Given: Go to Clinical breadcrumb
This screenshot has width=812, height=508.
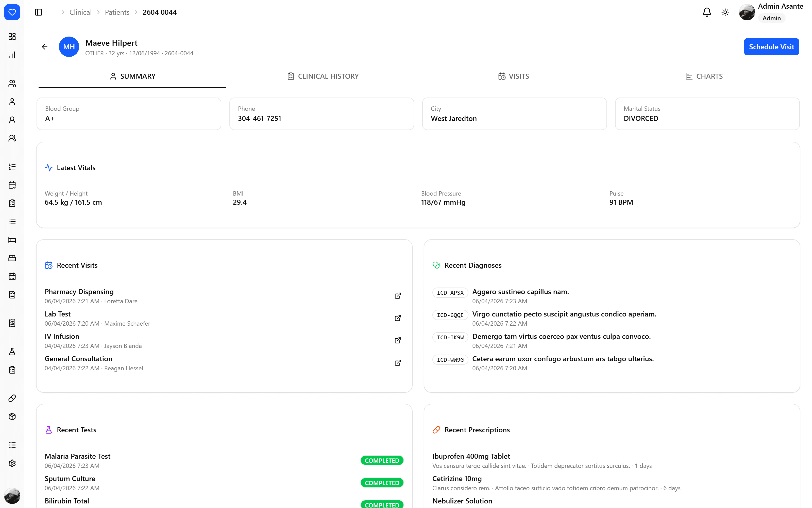Looking at the screenshot, I should 80,12.
